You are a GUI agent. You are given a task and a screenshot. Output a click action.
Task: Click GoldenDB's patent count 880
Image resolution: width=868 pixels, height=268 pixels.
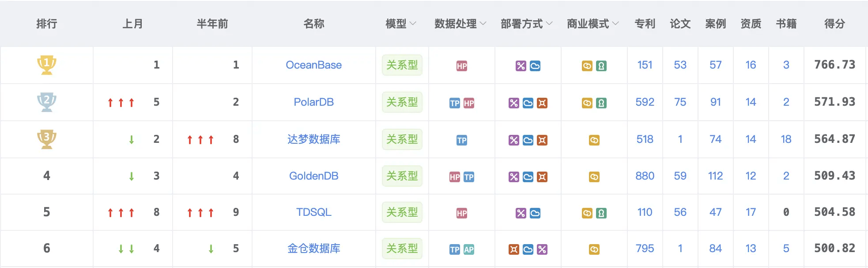point(645,176)
